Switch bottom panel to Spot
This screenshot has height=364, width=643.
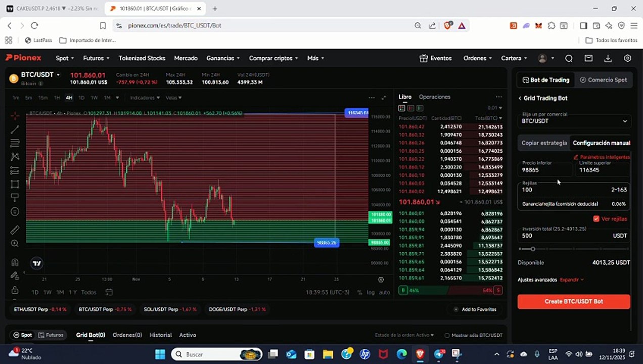[22, 335]
